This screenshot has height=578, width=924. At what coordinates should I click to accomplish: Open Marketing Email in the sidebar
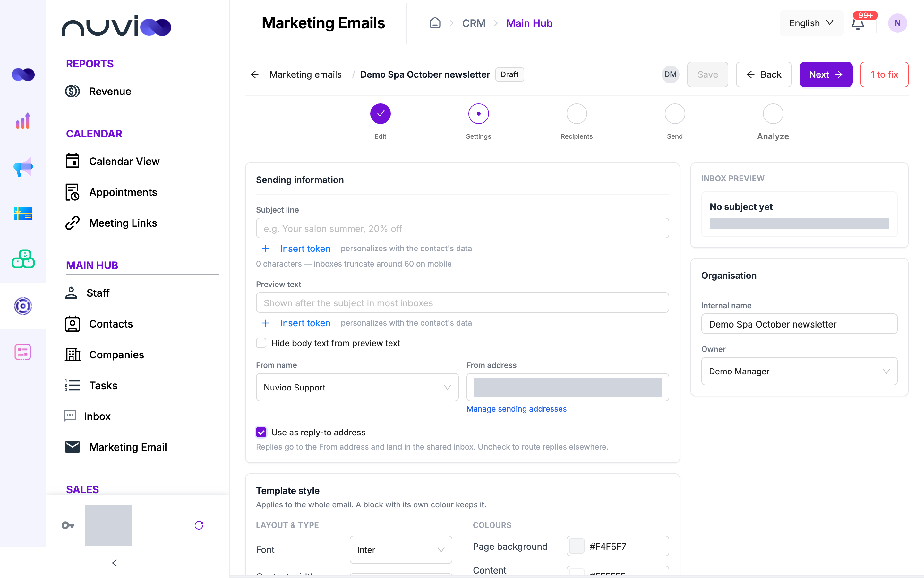(128, 447)
